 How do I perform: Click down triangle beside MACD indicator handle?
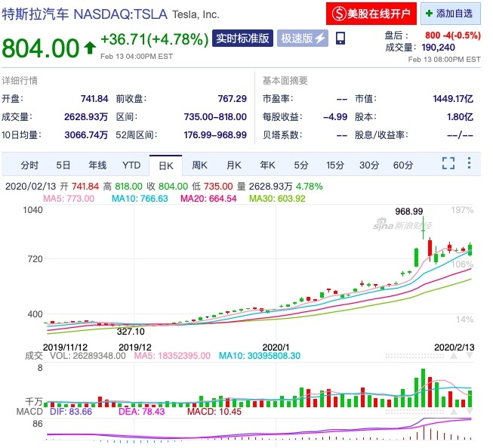(x=469, y=412)
